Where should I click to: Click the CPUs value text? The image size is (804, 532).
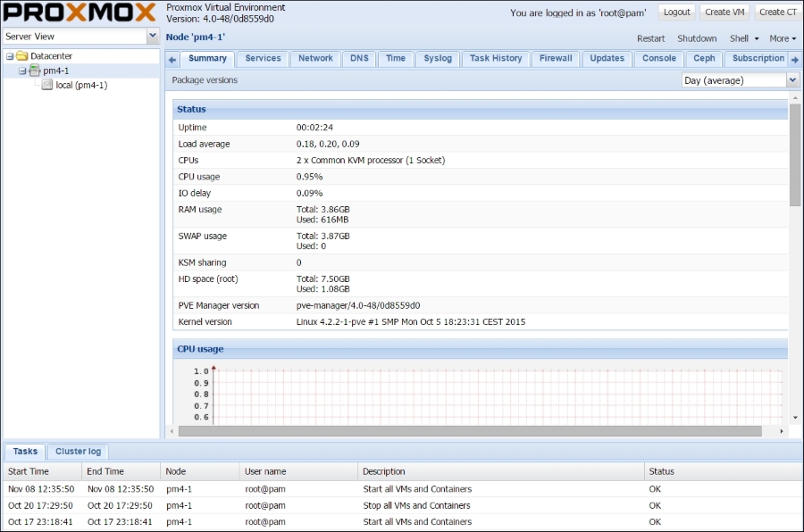coord(370,161)
